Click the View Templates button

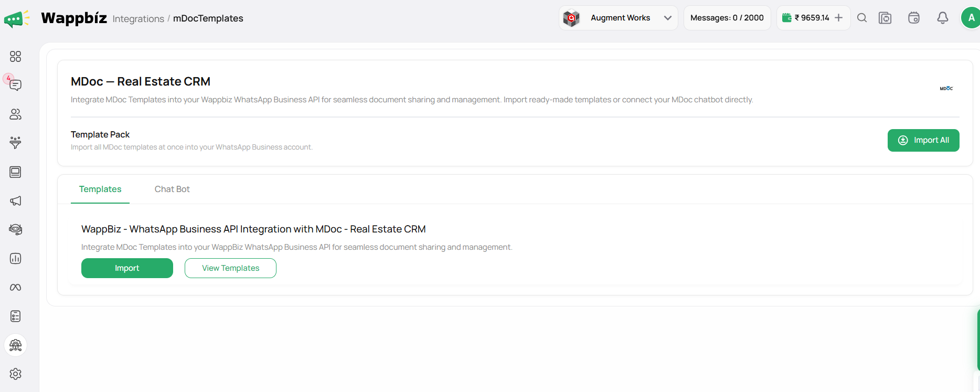coord(231,268)
